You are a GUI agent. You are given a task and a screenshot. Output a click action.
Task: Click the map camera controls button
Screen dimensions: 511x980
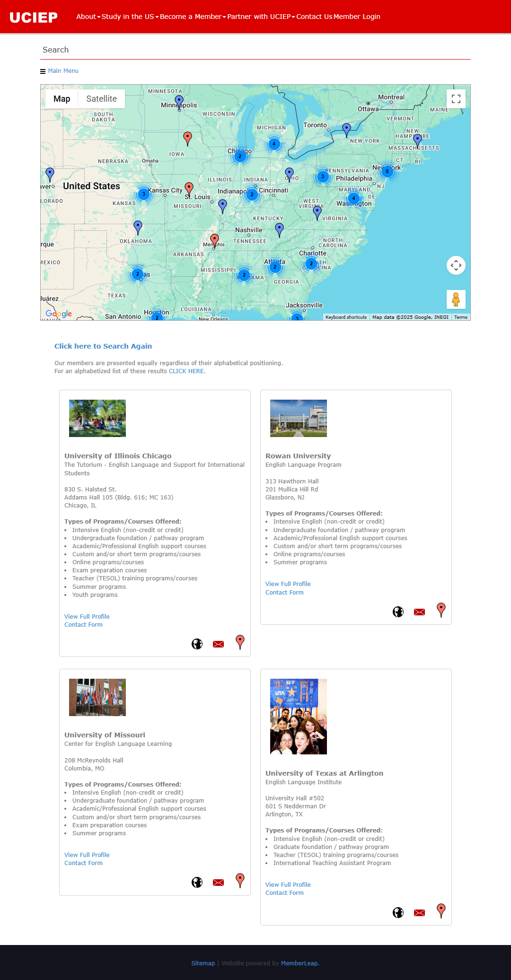(x=456, y=265)
